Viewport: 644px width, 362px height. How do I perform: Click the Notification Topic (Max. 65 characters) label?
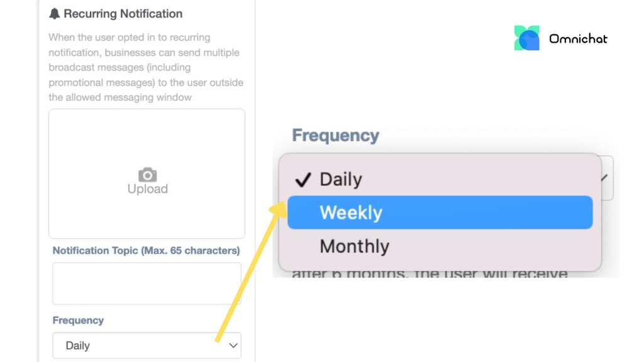point(146,251)
